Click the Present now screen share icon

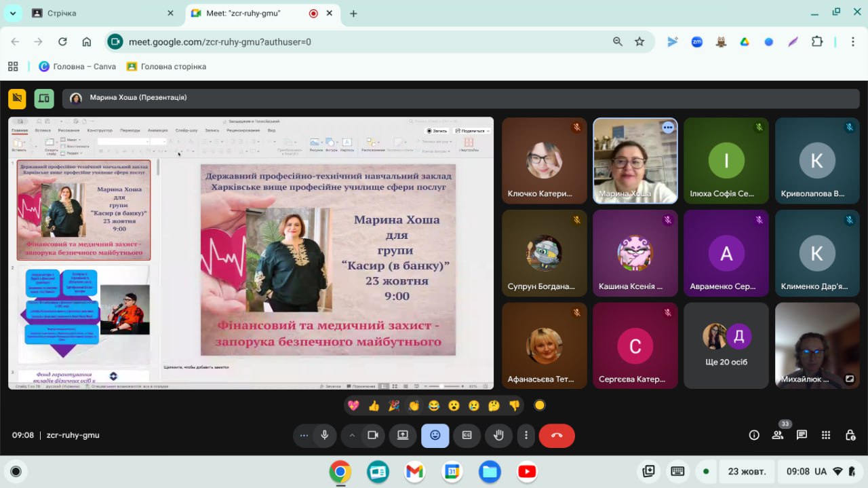pos(403,436)
